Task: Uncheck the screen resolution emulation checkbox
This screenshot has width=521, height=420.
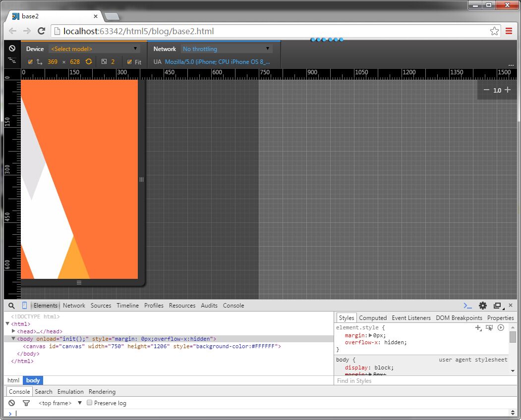Action: pos(30,62)
